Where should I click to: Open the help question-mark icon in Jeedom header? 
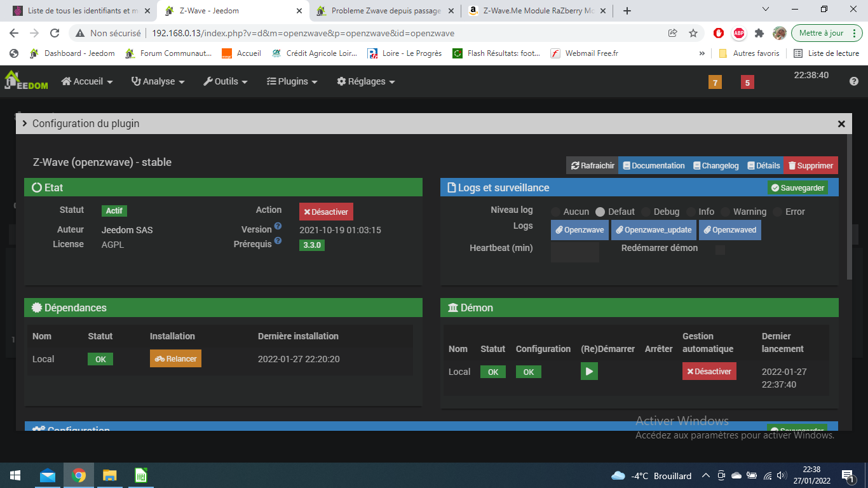[854, 81]
